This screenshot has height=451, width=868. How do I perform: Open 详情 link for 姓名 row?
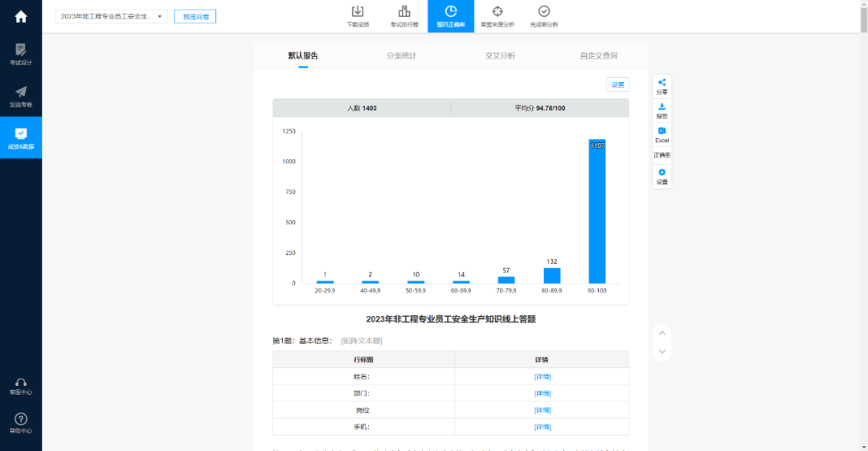pyautogui.click(x=542, y=376)
